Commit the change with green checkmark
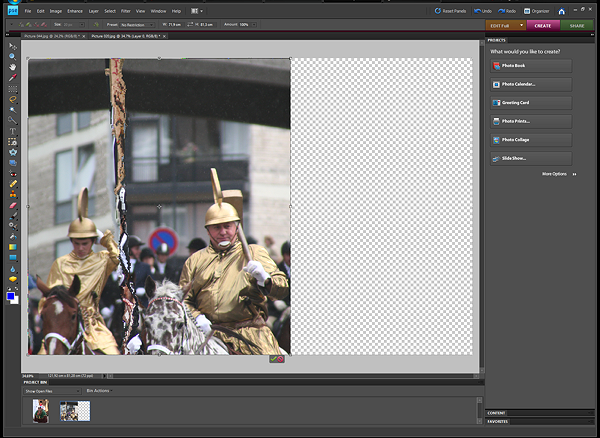600x438 pixels. tap(273, 358)
